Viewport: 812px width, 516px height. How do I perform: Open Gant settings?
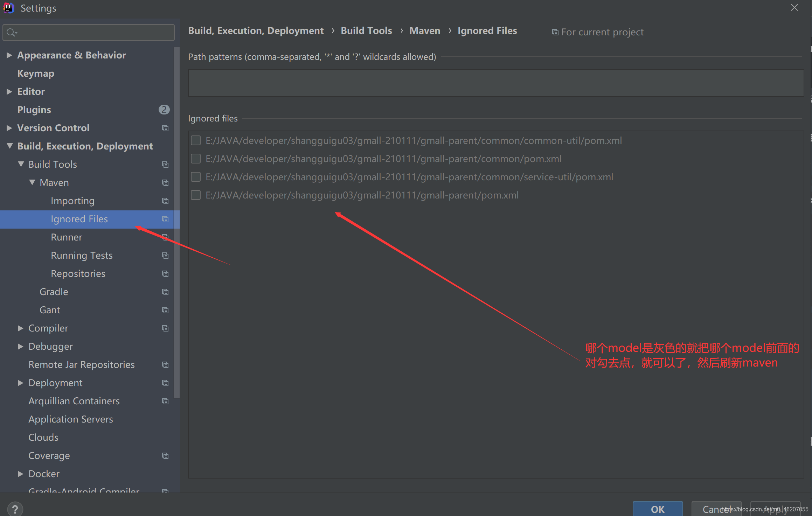50,310
